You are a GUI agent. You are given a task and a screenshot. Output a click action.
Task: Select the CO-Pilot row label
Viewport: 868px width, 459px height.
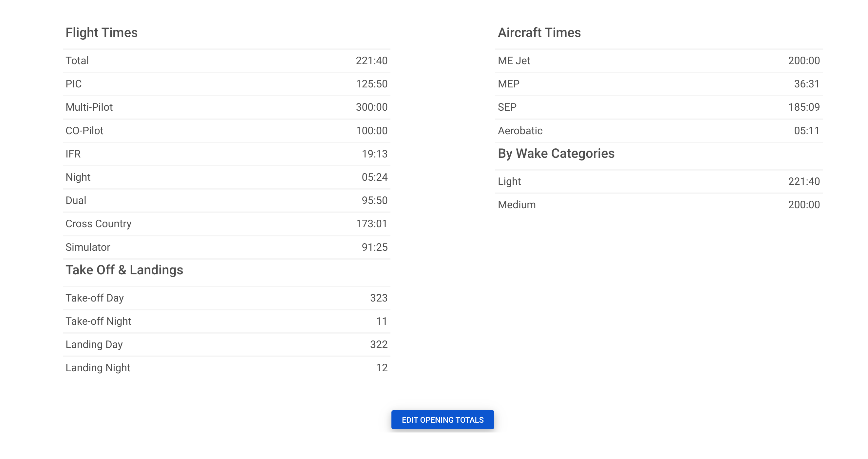84,131
